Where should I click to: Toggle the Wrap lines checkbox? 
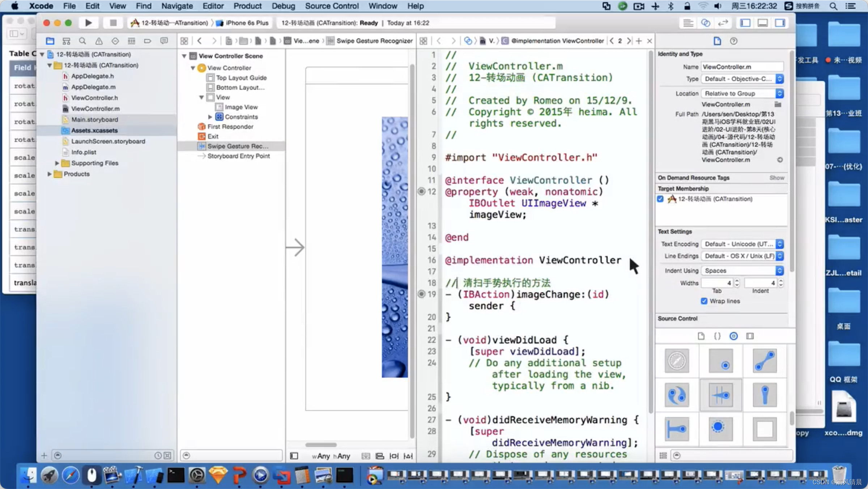pyautogui.click(x=705, y=301)
